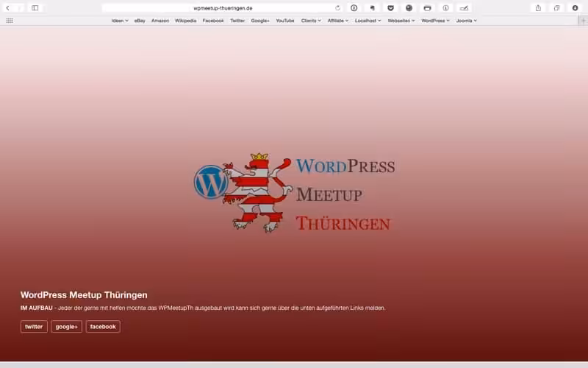Open the Facebook bookmark
Viewport: 588px width, 368px height.
click(213, 21)
